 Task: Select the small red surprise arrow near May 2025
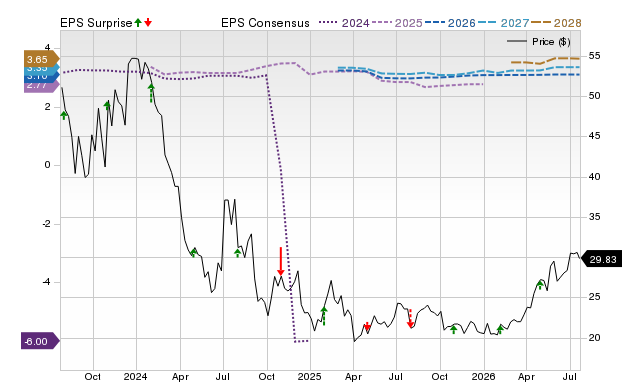coord(367,326)
